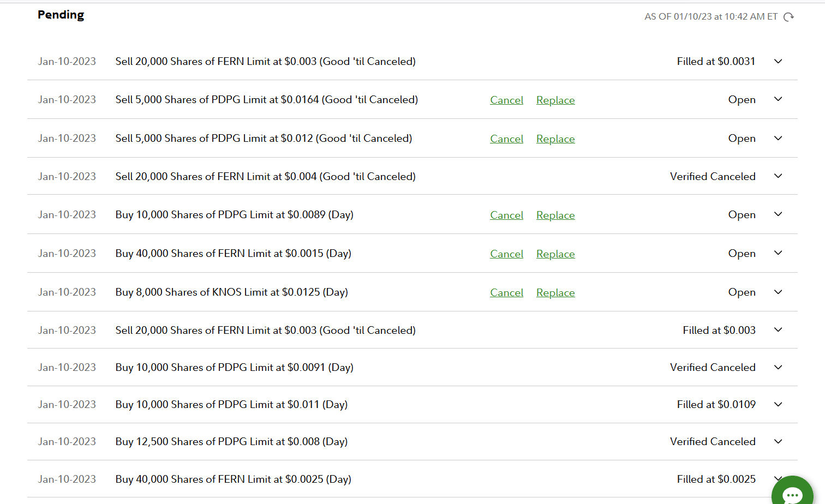Expand the FERN buy order at $0.0015
825x504 pixels.
point(778,253)
